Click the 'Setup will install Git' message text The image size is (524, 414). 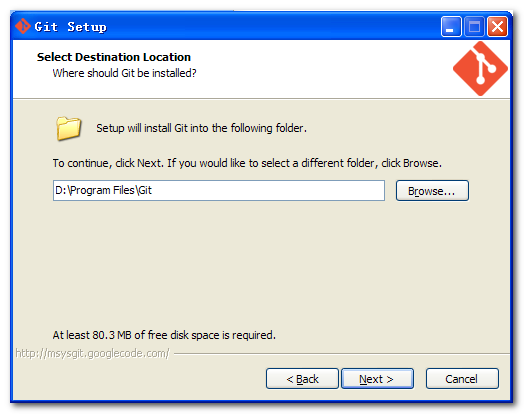pyautogui.click(x=202, y=128)
